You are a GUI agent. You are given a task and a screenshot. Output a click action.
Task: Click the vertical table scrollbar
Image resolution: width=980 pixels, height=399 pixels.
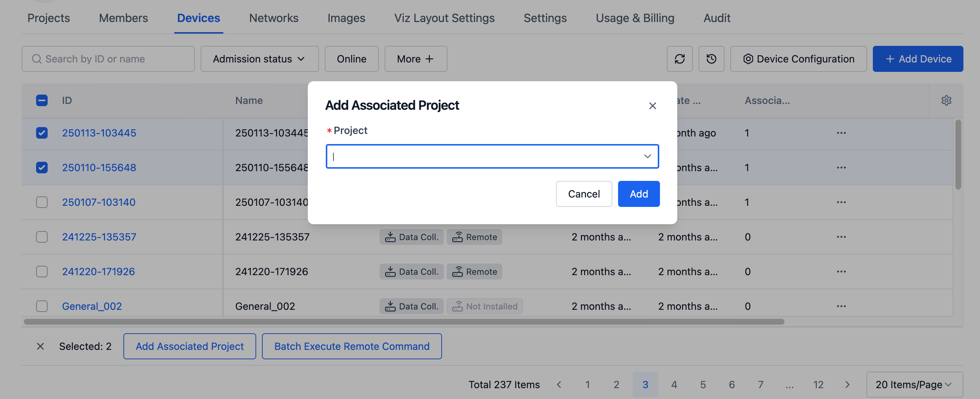coord(958,154)
